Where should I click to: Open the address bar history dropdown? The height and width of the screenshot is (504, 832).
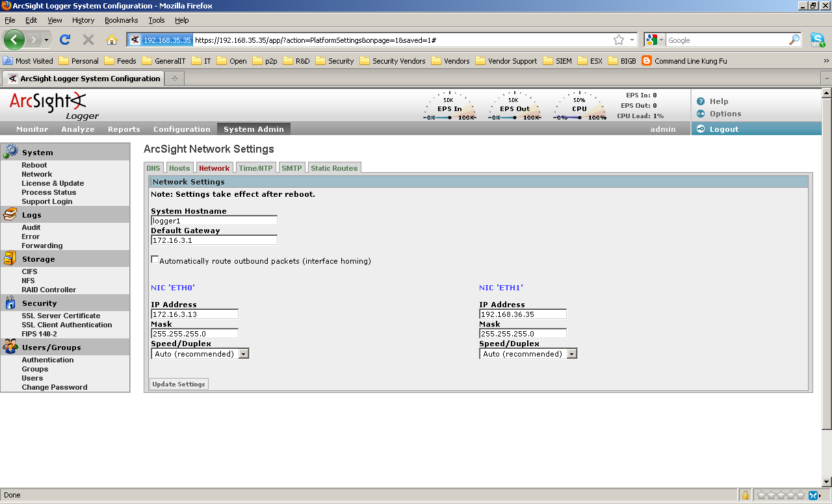pyautogui.click(x=632, y=40)
